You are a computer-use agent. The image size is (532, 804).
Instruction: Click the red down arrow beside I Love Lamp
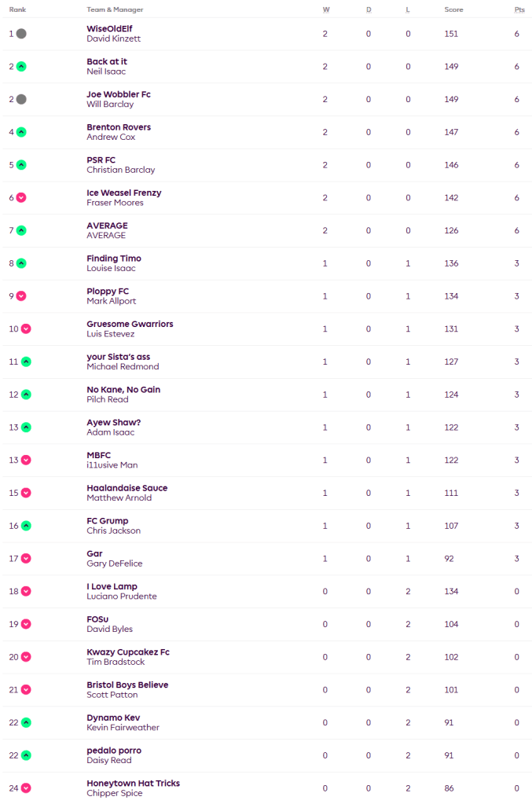tap(26, 592)
